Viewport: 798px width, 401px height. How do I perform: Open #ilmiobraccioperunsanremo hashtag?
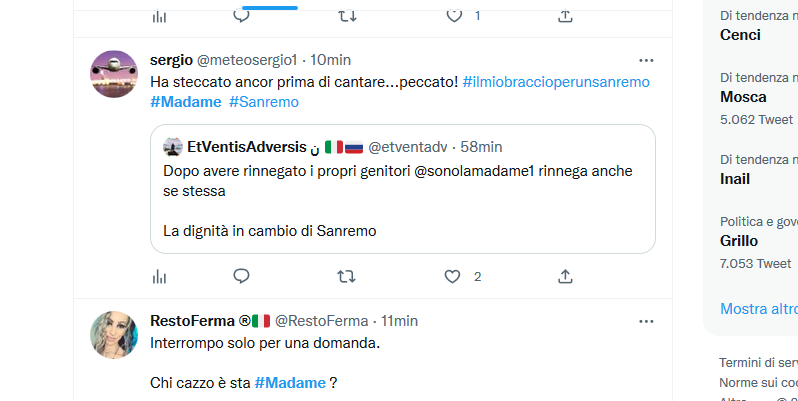pyautogui.click(x=557, y=80)
